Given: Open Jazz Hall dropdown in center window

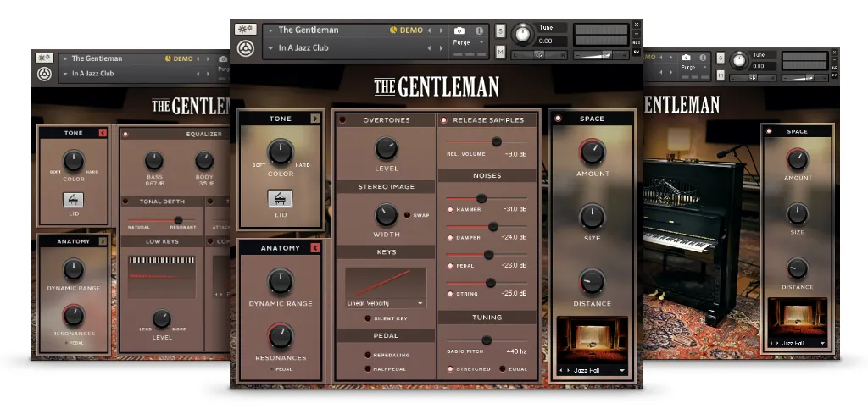Looking at the screenshot, I should pos(622,370).
